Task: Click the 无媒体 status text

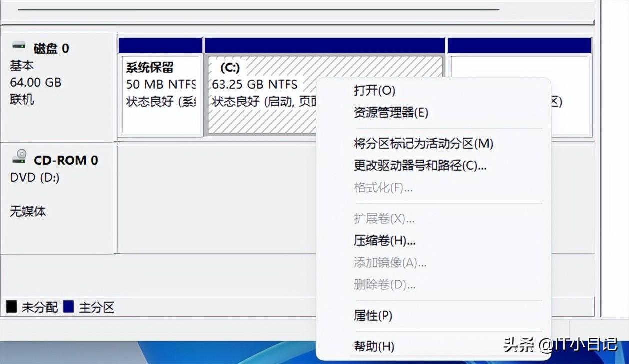Action: point(28,211)
